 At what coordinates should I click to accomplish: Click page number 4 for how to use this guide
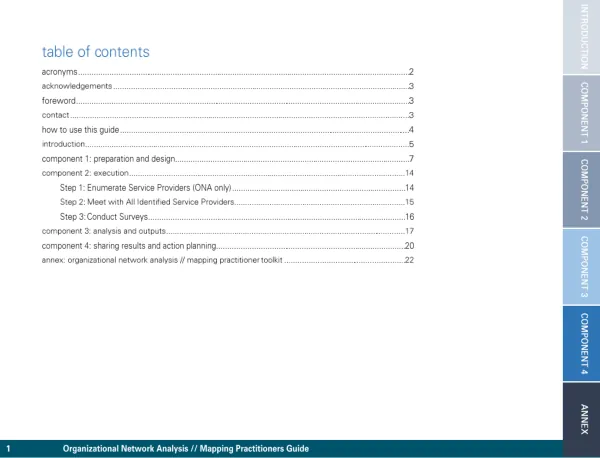pyautogui.click(x=411, y=130)
